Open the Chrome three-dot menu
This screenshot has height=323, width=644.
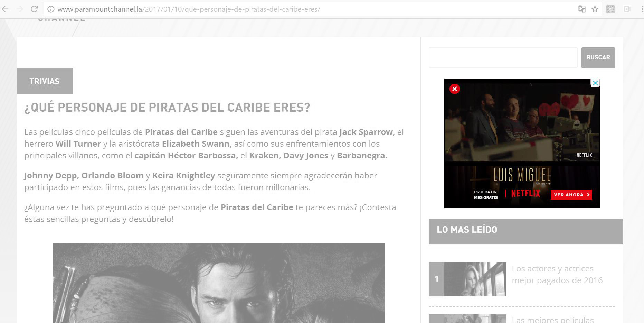coord(642,9)
